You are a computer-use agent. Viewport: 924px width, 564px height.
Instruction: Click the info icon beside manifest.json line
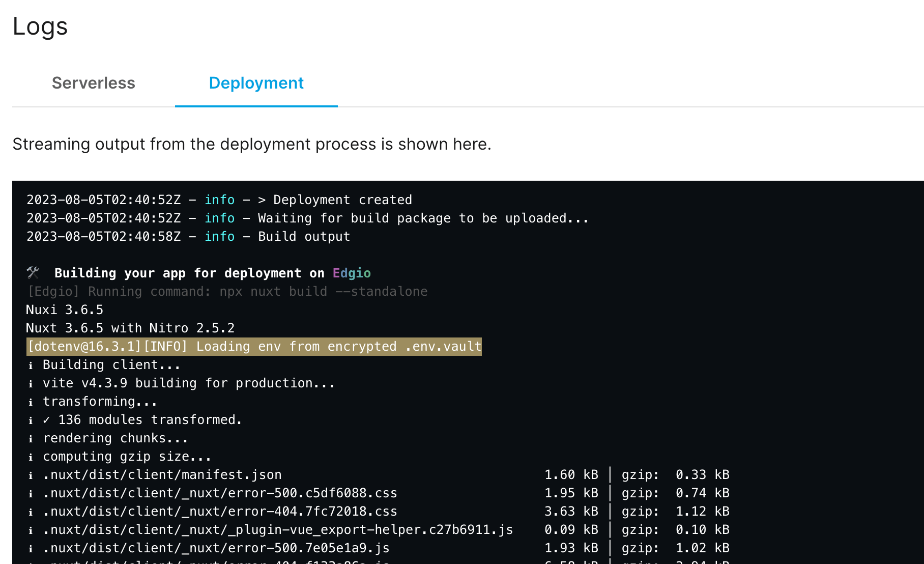click(31, 475)
